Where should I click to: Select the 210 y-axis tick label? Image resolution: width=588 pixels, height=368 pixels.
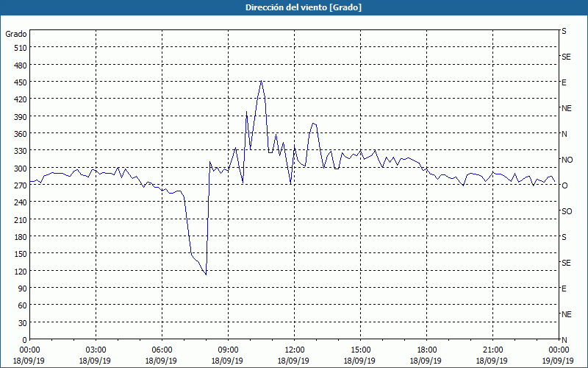(21, 219)
